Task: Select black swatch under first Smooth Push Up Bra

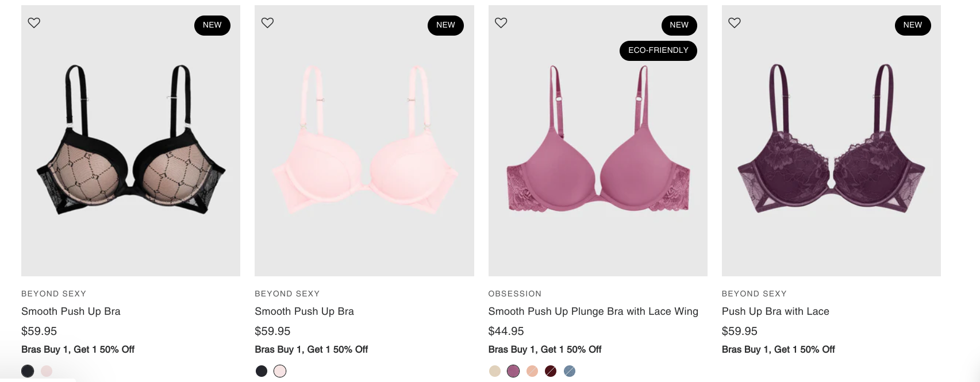Action: [x=28, y=371]
